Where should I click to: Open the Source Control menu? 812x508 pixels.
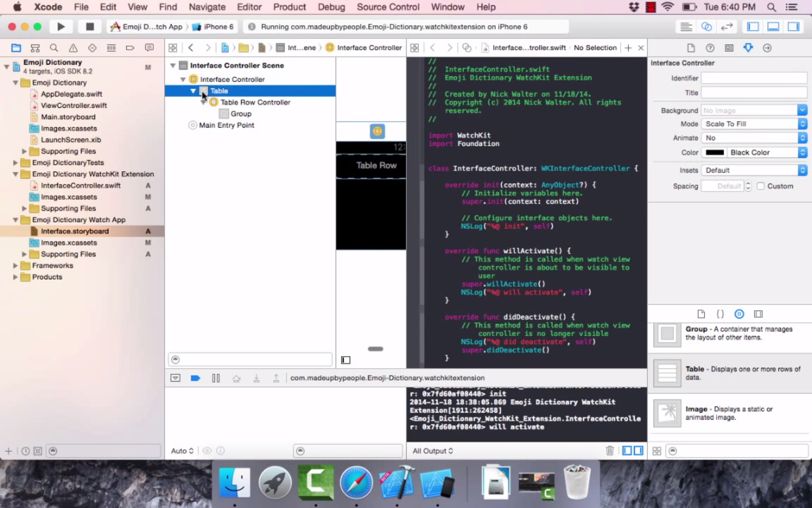388,7
